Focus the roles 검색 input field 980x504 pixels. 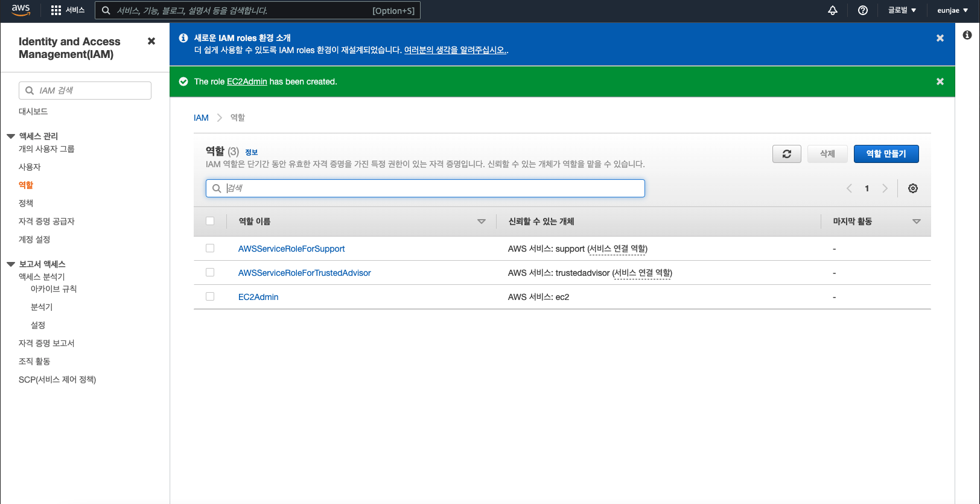coord(425,188)
